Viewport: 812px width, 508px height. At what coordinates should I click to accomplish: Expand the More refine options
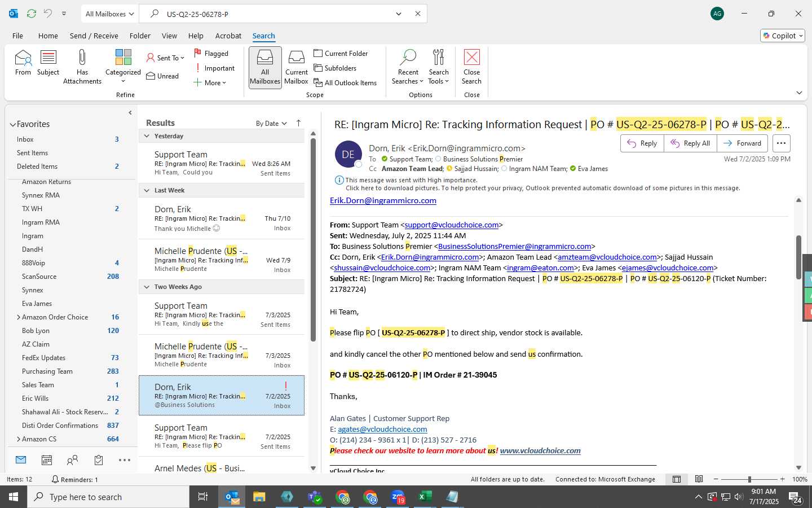tap(210, 82)
